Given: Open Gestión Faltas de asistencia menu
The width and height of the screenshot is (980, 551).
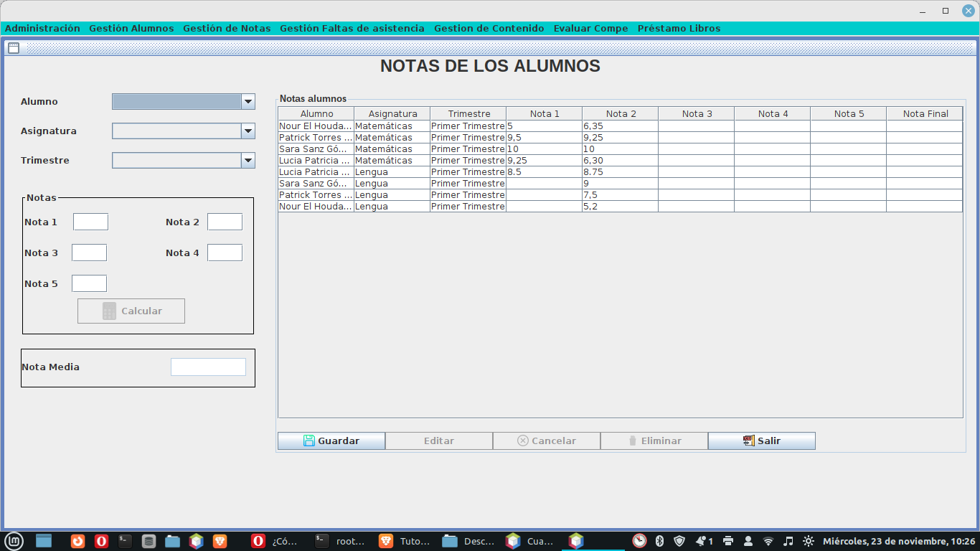Looking at the screenshot, I should 352,29.
